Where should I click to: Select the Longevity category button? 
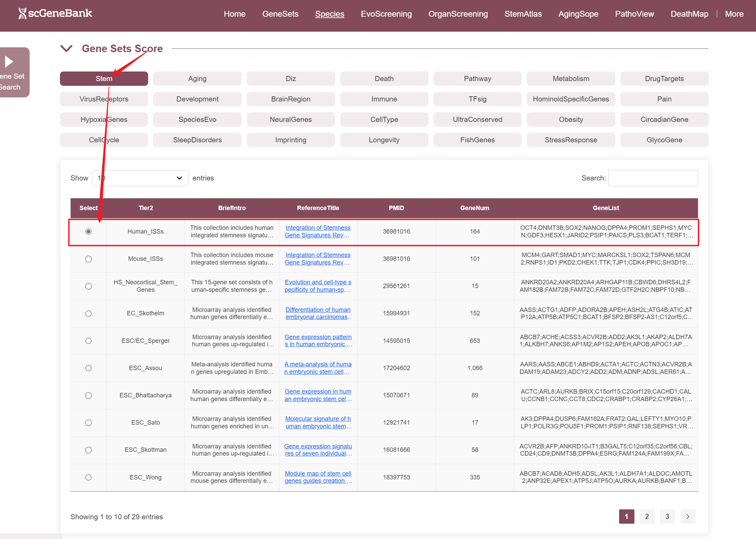click(384, 140)
